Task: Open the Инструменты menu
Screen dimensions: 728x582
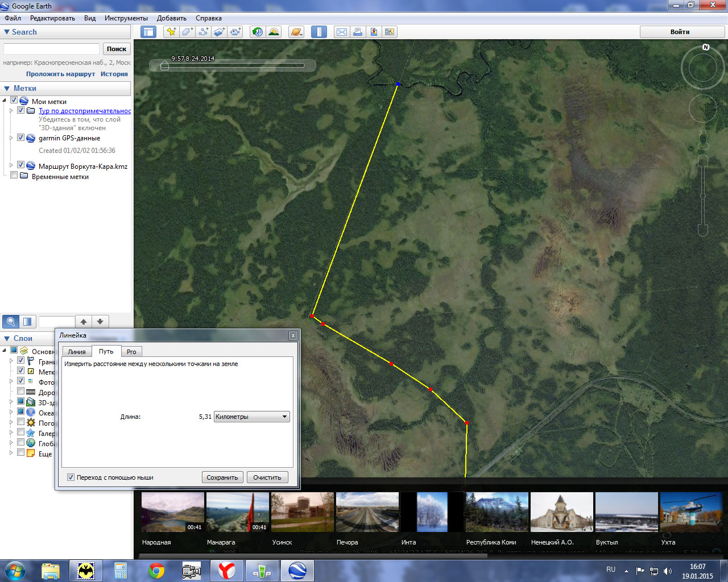Action: pos(126,18)
